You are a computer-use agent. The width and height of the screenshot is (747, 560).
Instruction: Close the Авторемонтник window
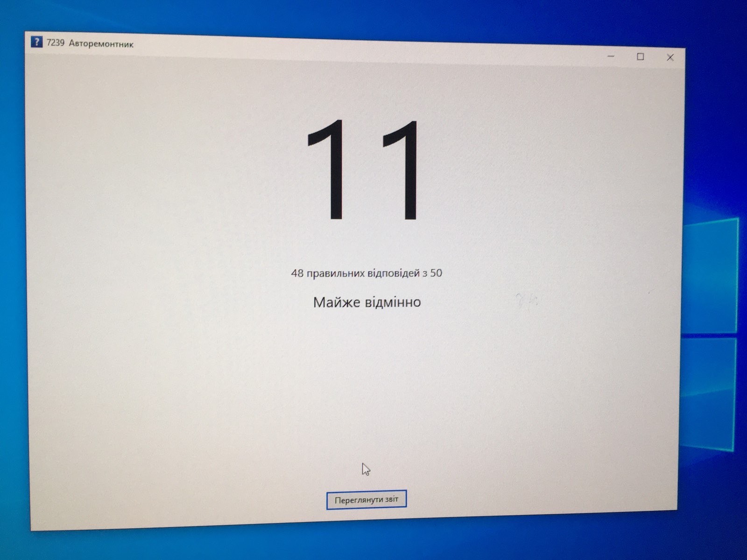click(670, 57)
